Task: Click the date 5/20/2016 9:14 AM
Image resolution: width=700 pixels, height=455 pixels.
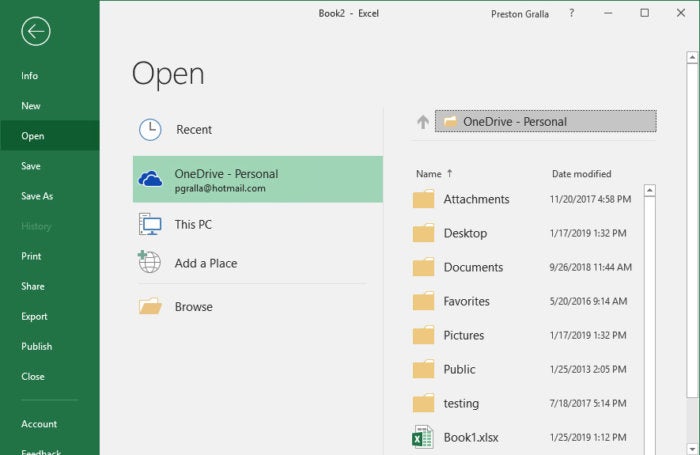Action: 588,301
